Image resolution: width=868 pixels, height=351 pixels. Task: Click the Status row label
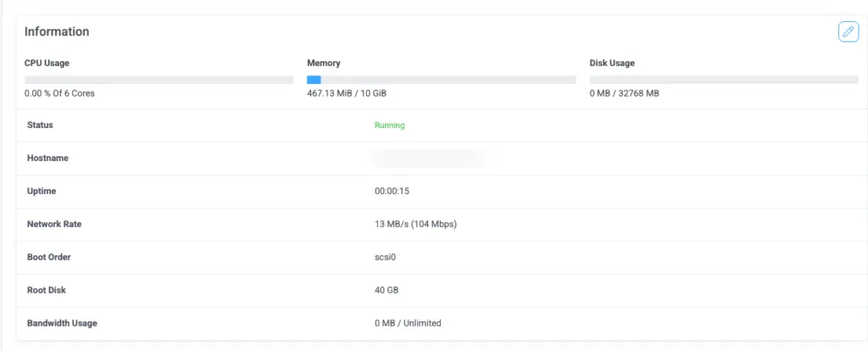(x=40, y=125)
